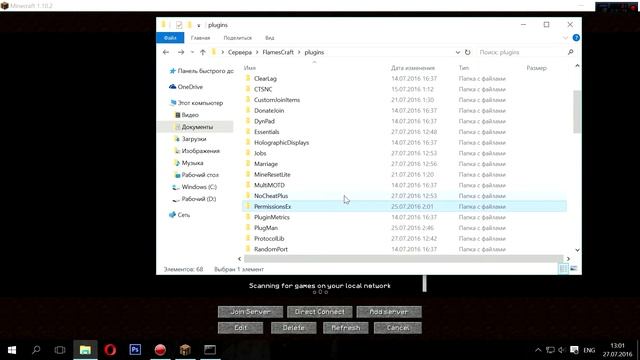The width and height of the screenshot is (640, 360).
Task: Click Add server in Minecraft
Action: (x=389, y=312)
